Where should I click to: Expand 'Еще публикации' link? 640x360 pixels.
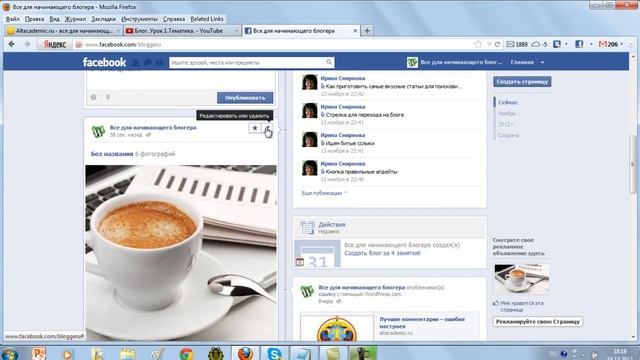point(324,193)
